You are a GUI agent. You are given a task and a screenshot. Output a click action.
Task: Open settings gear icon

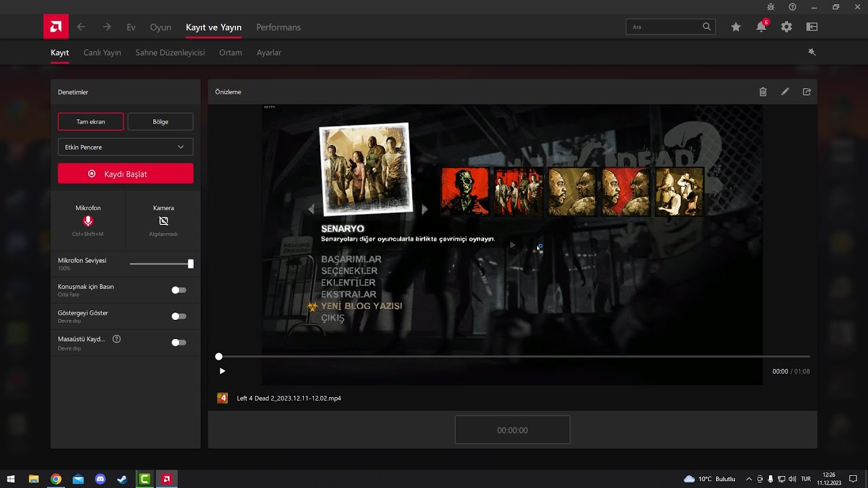click(787, 27)
